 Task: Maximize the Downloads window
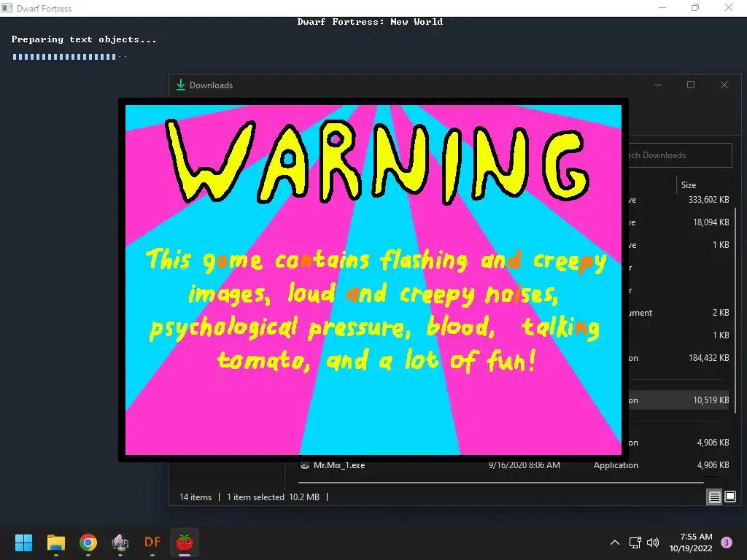point(691,85)
